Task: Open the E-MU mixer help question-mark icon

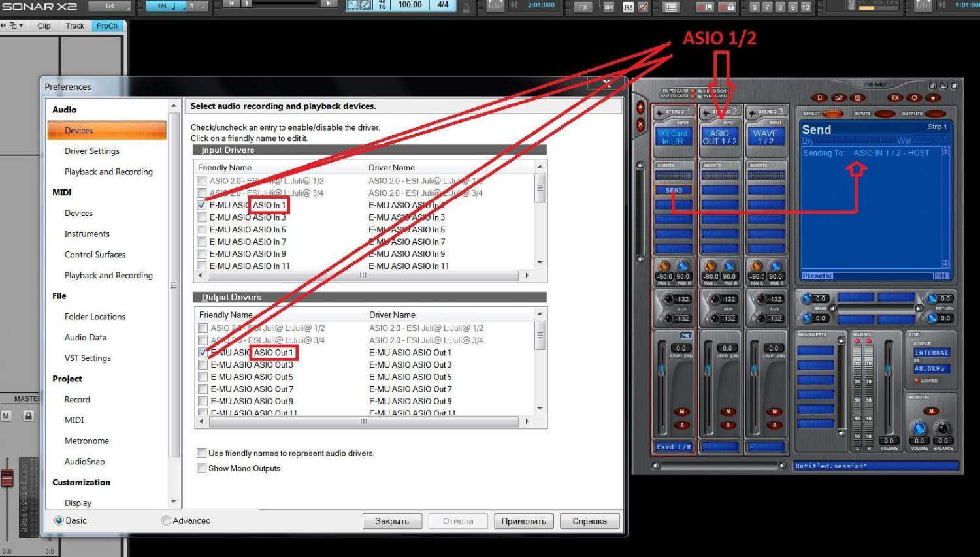Action: coord(933,86)
